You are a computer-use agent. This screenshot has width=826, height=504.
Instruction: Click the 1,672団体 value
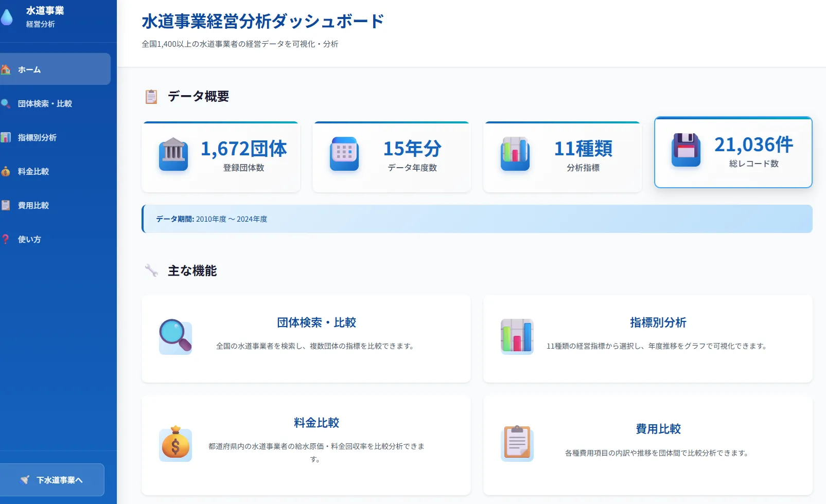(x=243, y=149)
